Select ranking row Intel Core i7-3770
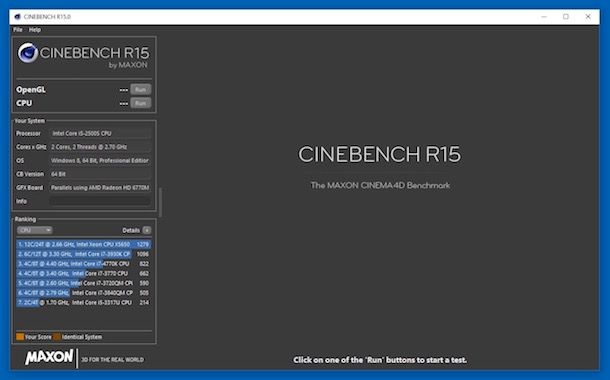This screenshot has width=610, height=380. (x=84, y=273)
